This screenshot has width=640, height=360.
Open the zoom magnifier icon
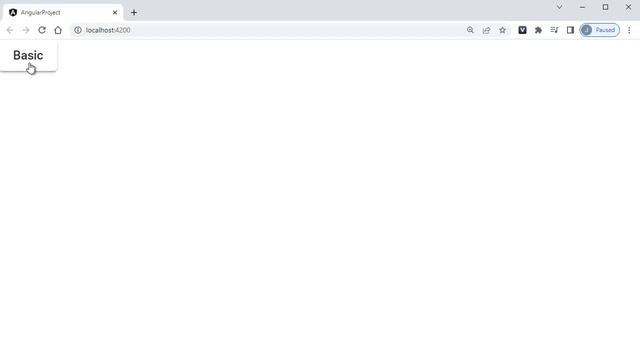(470, 30)
